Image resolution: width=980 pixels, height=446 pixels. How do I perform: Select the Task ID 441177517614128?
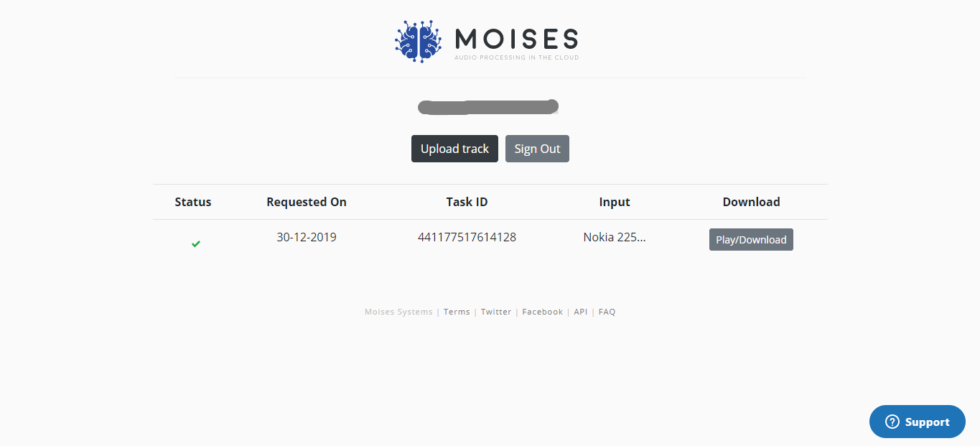click(467, 237)
